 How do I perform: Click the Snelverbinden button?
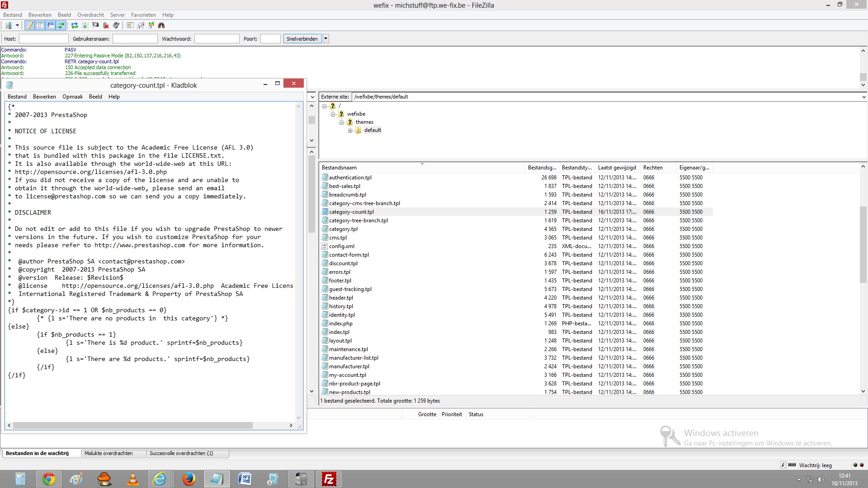[302, 39]
